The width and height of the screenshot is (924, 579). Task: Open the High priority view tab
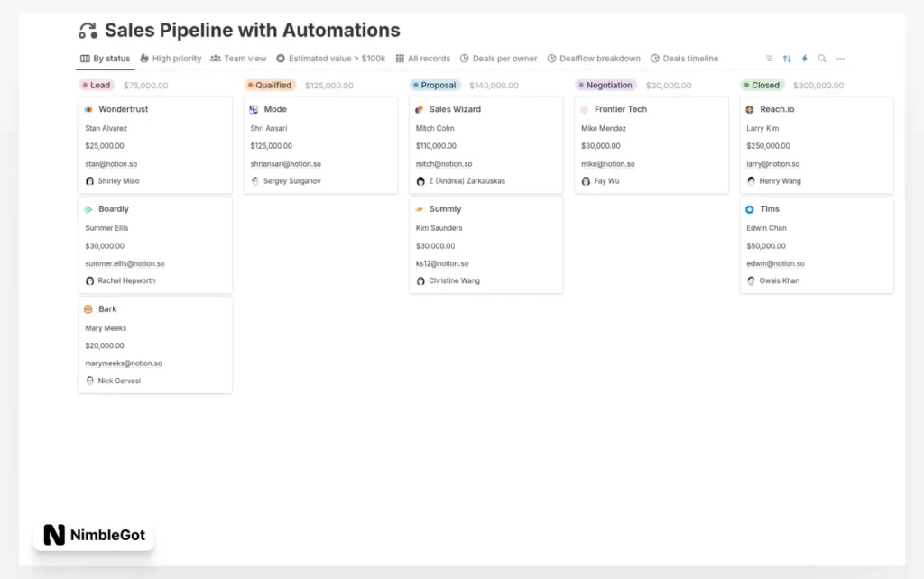pyautogui.click(x=171, y=59)
